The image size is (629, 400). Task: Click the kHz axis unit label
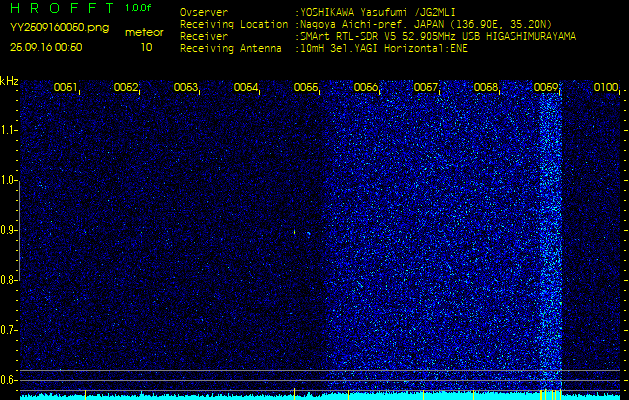click(9, 81)
